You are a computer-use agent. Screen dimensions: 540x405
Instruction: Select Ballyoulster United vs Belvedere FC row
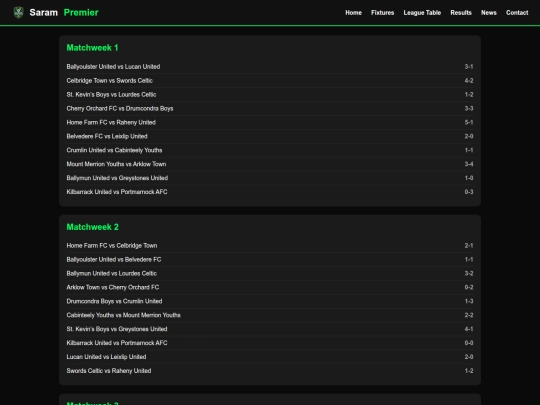tap(270, 259)
